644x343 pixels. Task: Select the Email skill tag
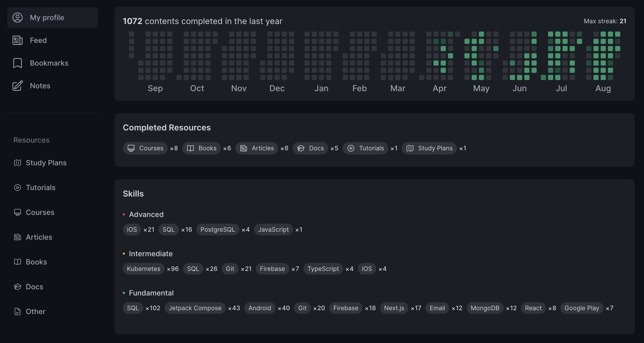click(437, 308)
